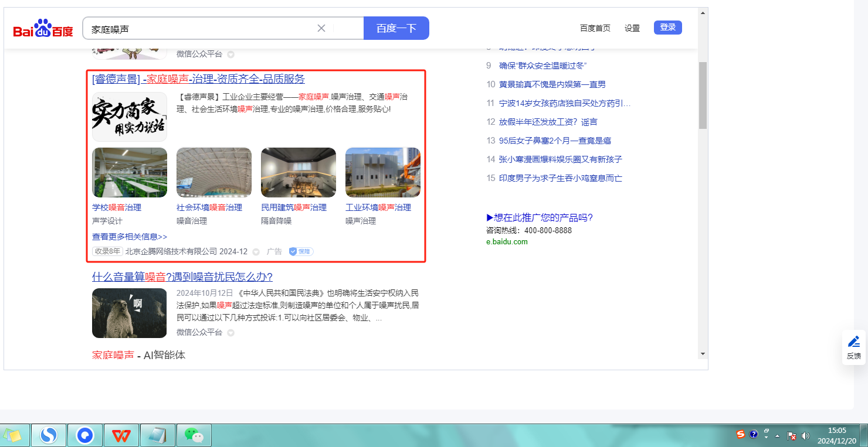Screen dimensions: 868x447
Task: Click the Baidu logo in header
Action: pos(43,29)
